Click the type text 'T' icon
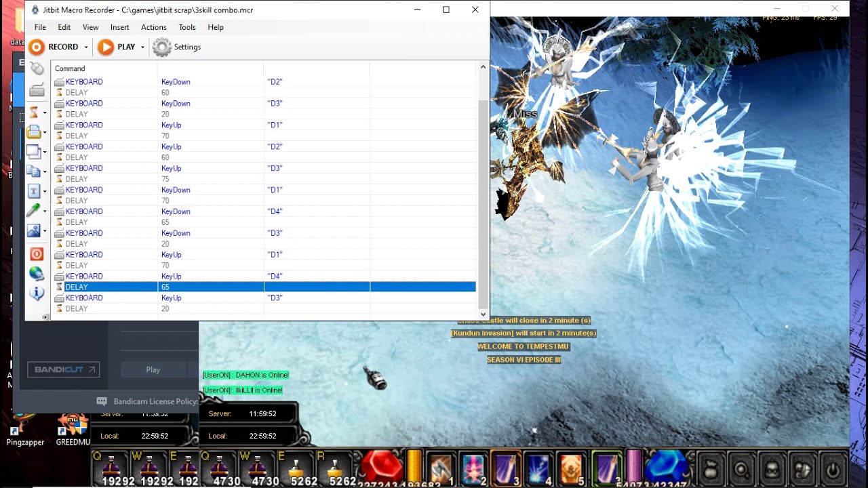 34,191
